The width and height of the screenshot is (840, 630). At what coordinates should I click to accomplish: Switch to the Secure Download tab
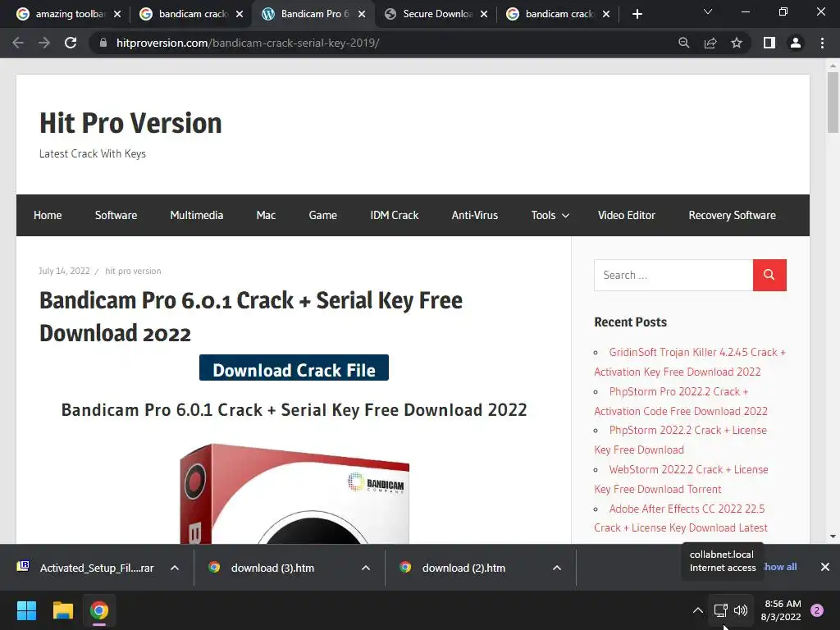[437, 14]
